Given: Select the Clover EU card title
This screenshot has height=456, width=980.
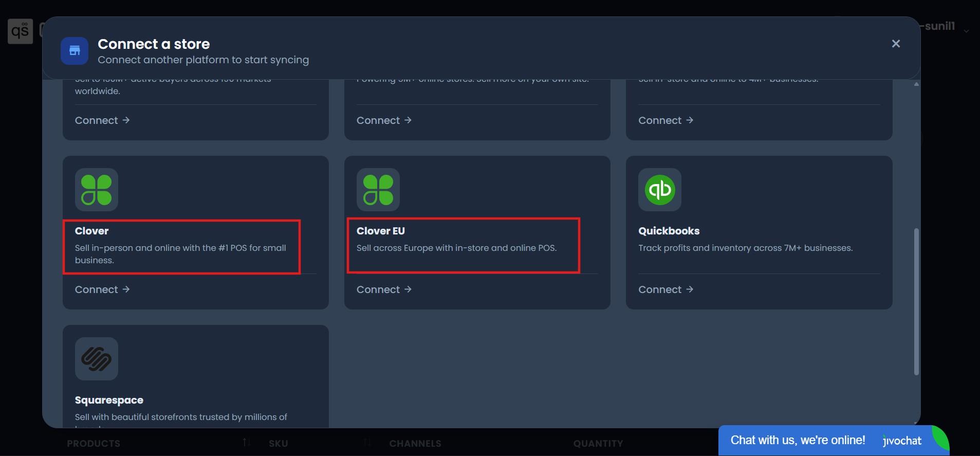Looking at the screenshot, I should pos(381,231).
